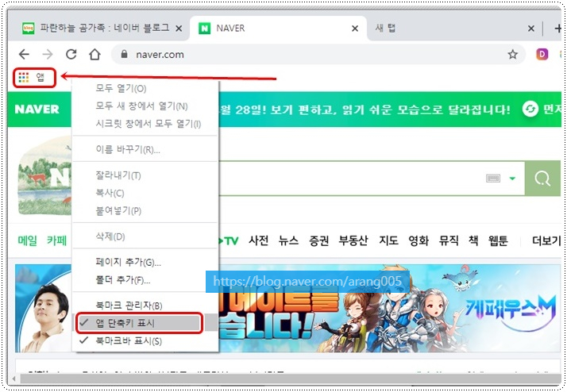Click the green search magnifier button

coord(542,179)
